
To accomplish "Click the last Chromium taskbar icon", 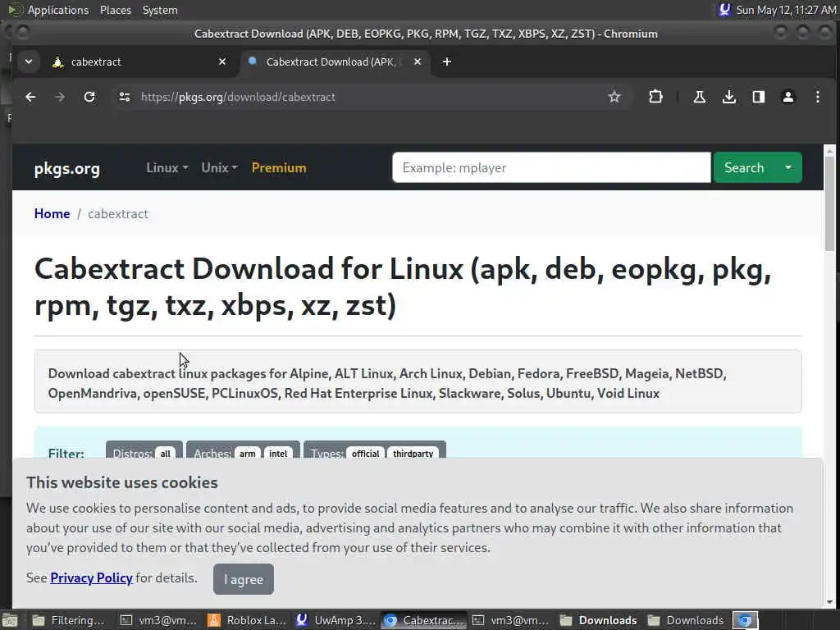I will click(745, 620).
